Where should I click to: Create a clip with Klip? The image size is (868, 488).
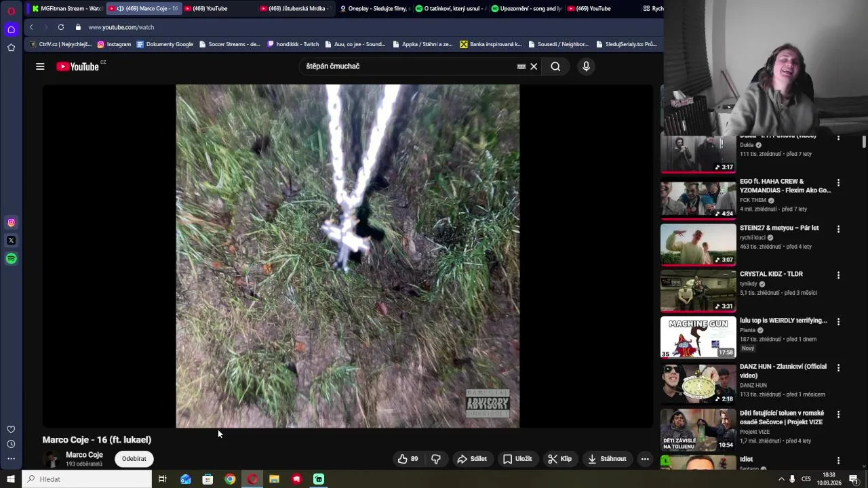[x=560, y=459]
